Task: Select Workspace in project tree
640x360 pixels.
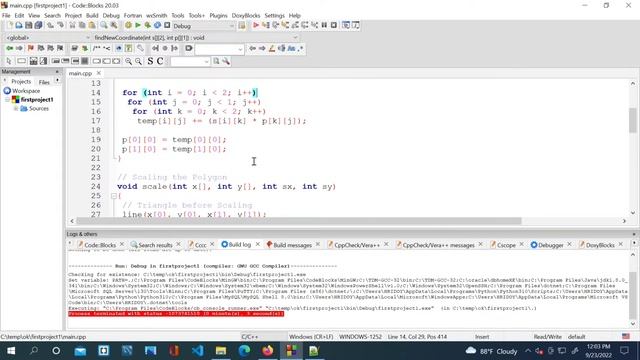Action: pyautogui.click(x=26, y=91)
